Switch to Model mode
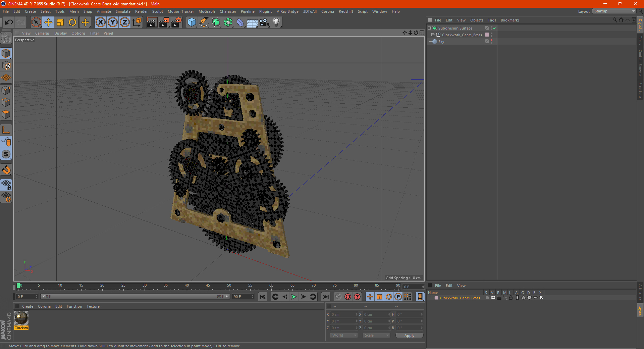Screen dimensions: 644x349 pos(6,54)
